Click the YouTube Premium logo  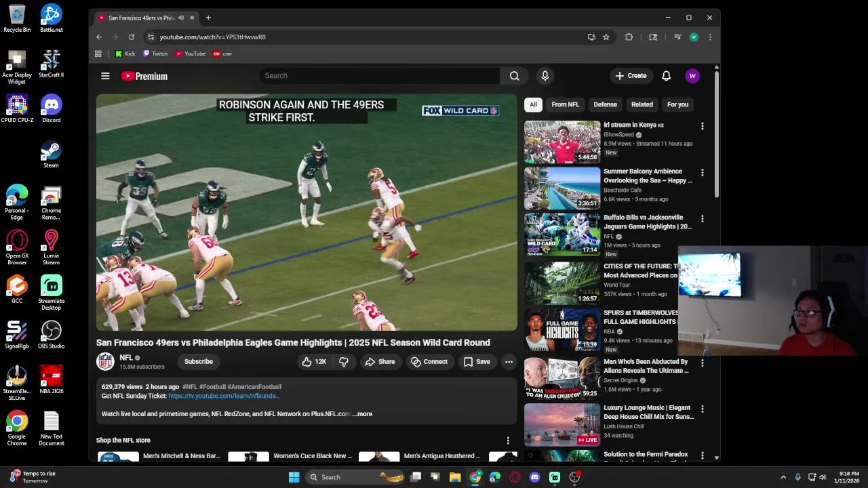(x=144, y=76)
